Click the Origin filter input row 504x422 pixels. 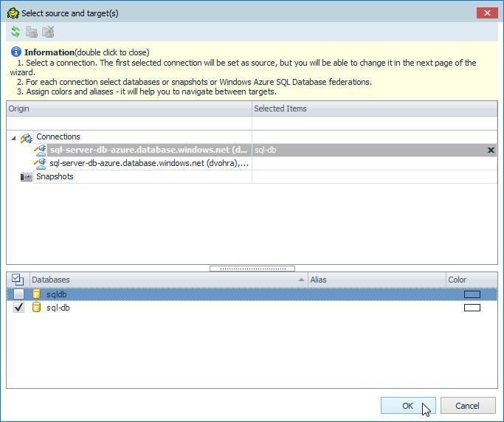pyautogui.click(x=129, y=123)
